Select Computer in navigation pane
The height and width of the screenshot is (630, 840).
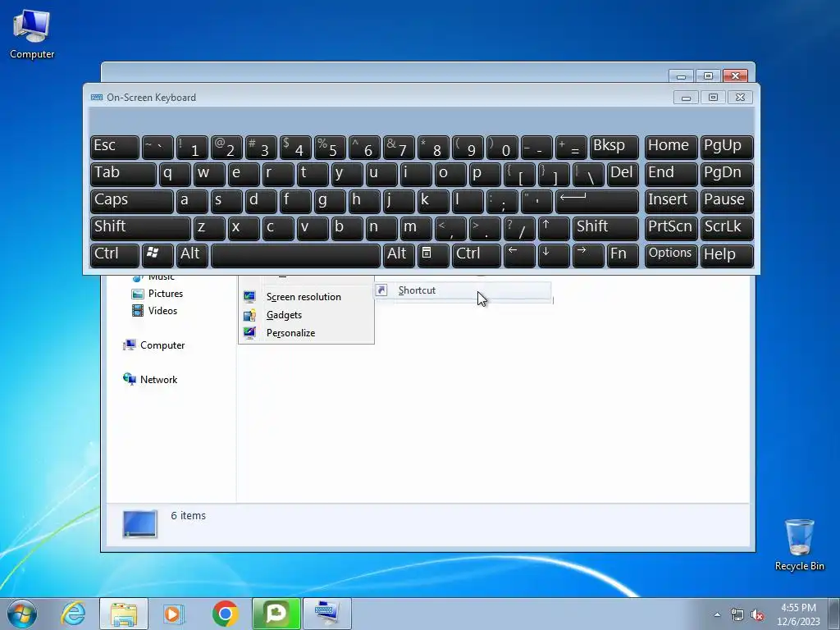coord(162,345)
